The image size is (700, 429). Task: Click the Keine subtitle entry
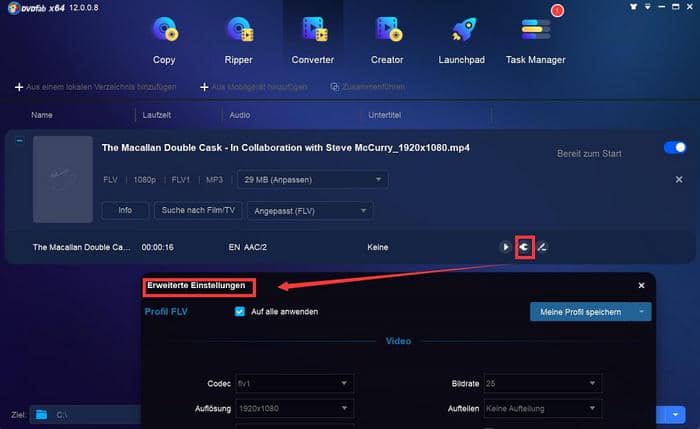coord(378,247)
